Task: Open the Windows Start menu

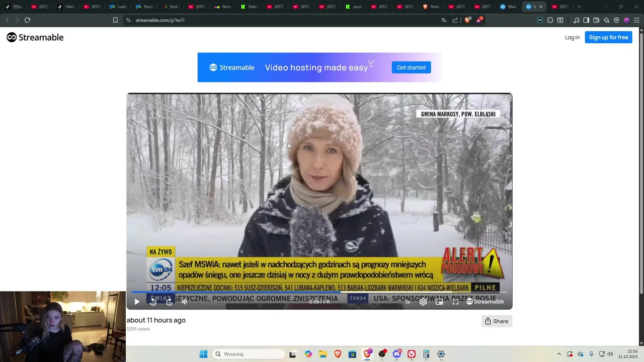Action: [x=203, y=354]
